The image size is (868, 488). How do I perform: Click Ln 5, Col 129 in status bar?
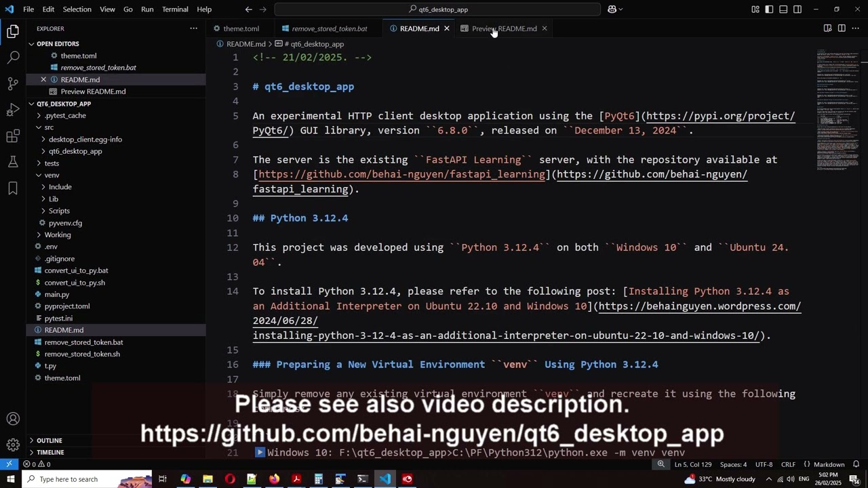click(693, 464)
